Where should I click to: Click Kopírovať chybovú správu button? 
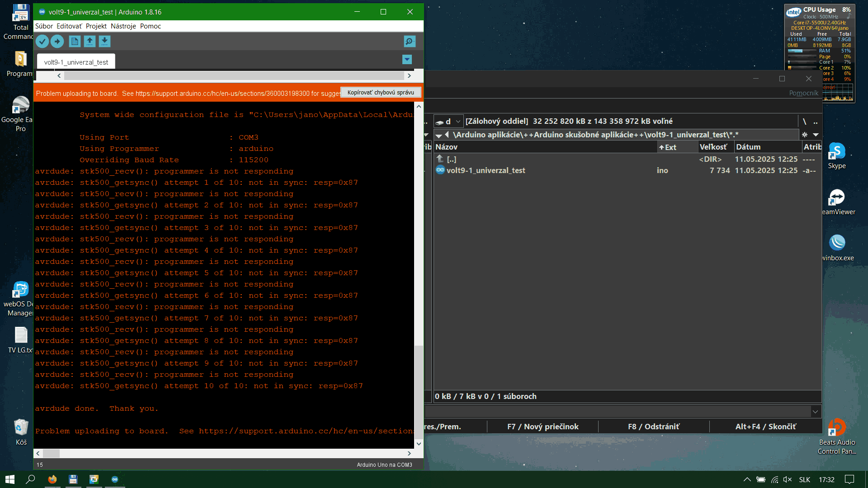tap(381, 92)
